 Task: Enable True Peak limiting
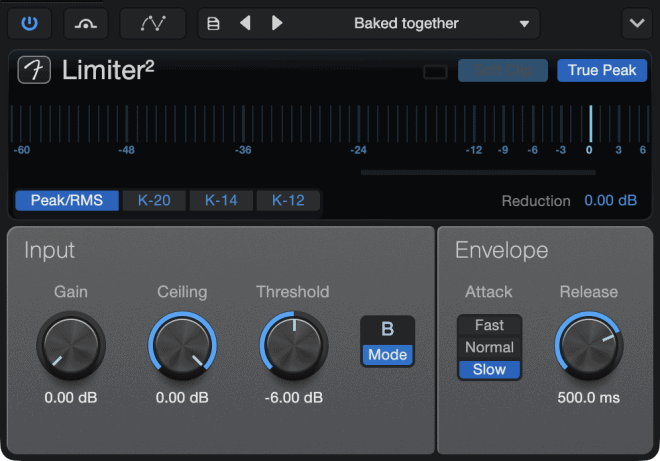601,70
